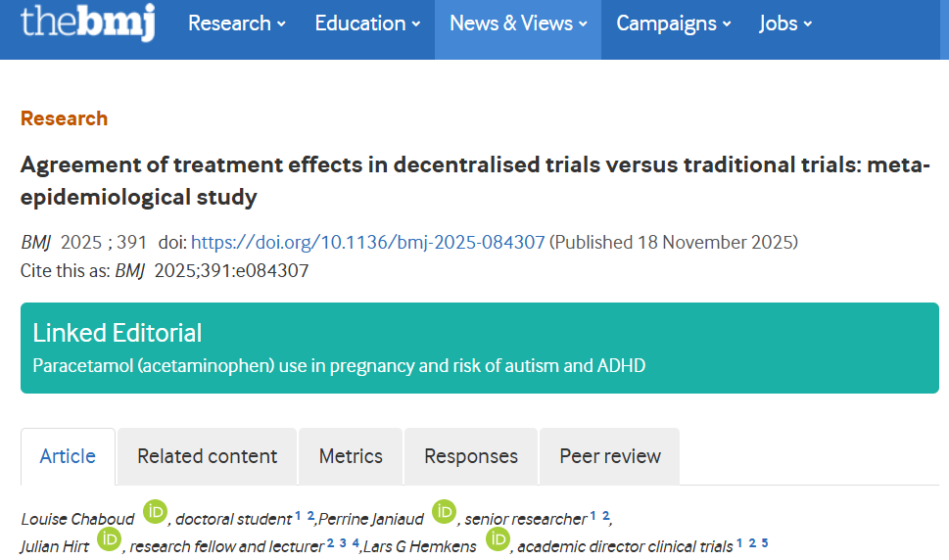Click the orange Research section label
The width and height of the screenshot is (949, 560).
(64, 118)
